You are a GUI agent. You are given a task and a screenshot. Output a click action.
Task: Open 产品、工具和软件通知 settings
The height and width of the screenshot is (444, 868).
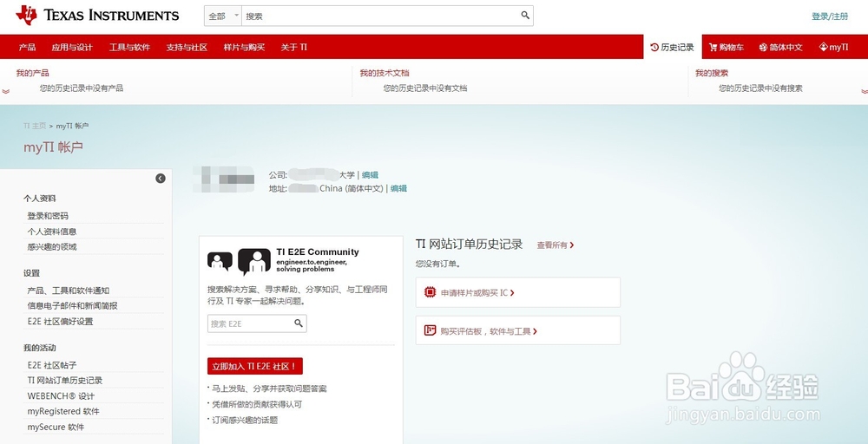[68, 291]
